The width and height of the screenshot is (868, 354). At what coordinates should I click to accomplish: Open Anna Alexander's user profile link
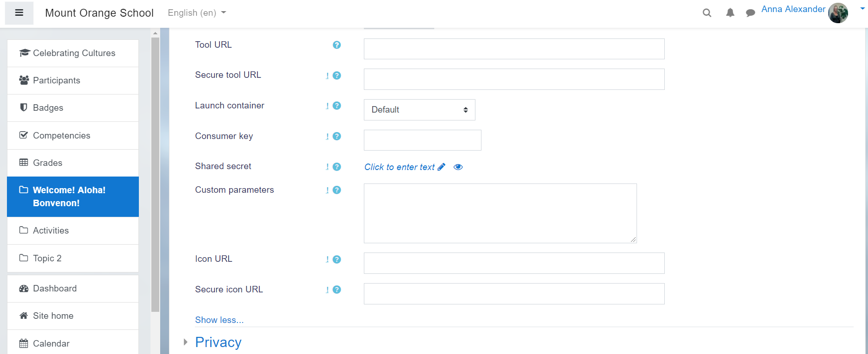pyautogui.click(x=793, y=9)
